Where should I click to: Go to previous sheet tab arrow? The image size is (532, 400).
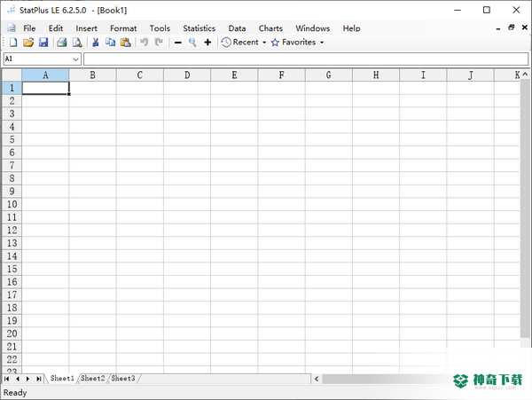pos(18,379)
